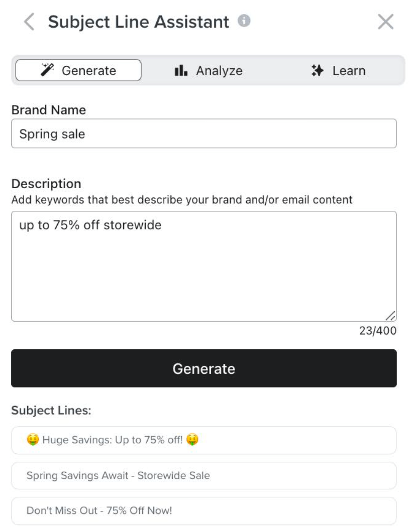Select the Learn tab

point(339,71)
